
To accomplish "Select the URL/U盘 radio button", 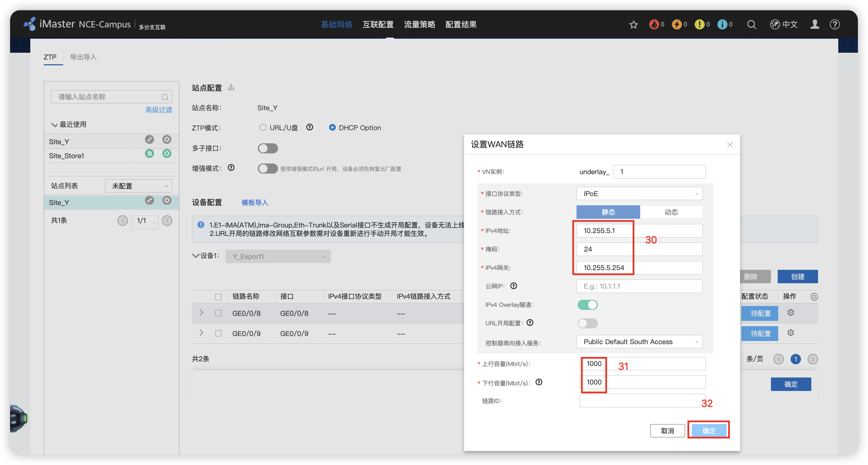I will [x=263, y=127].
